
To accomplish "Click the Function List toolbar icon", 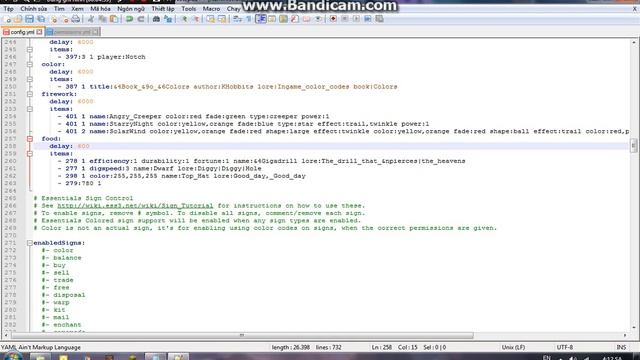I will point(295,19).
